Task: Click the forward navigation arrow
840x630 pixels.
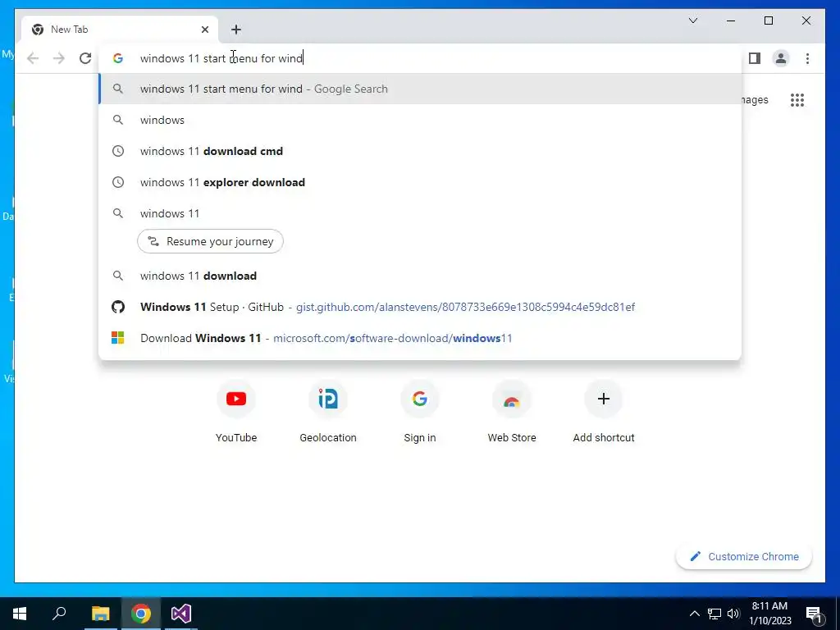Action: (x=59, y=58)
